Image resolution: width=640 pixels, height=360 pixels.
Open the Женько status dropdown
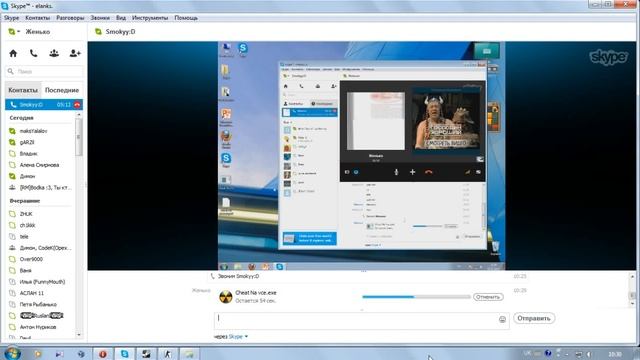click(x=14, y=31)
